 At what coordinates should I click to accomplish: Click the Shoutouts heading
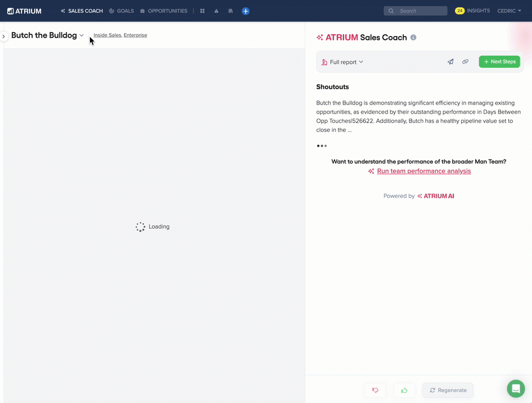332,87
